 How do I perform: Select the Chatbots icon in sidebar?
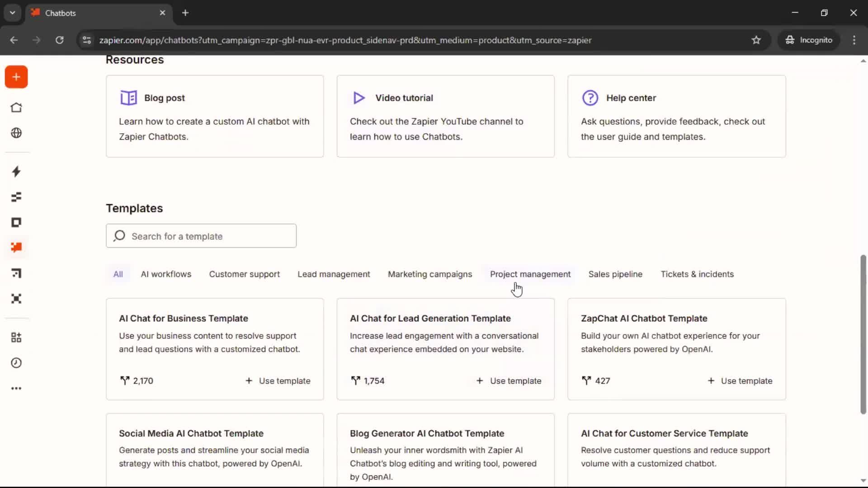pyautogui.click(x=16, y=248)
